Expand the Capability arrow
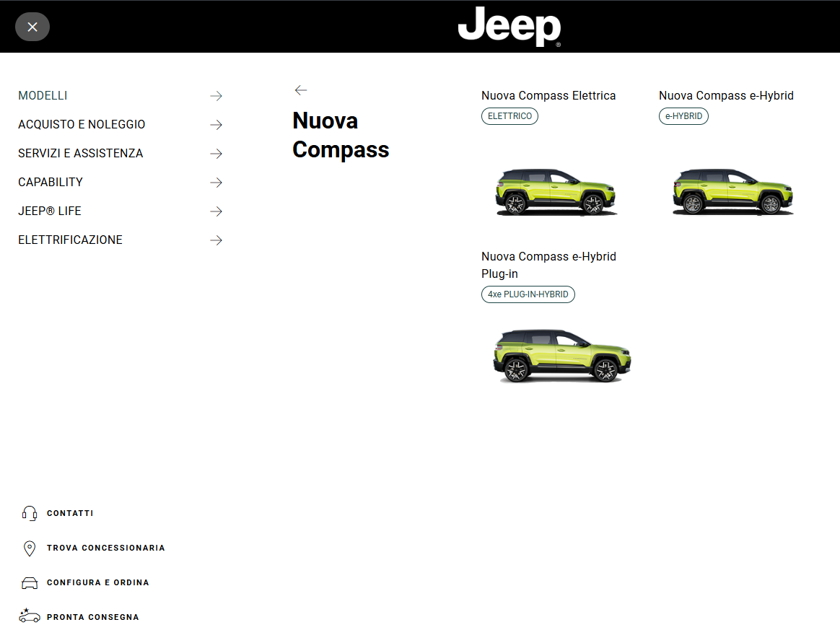The image size is (840, 630). point(216,183)
